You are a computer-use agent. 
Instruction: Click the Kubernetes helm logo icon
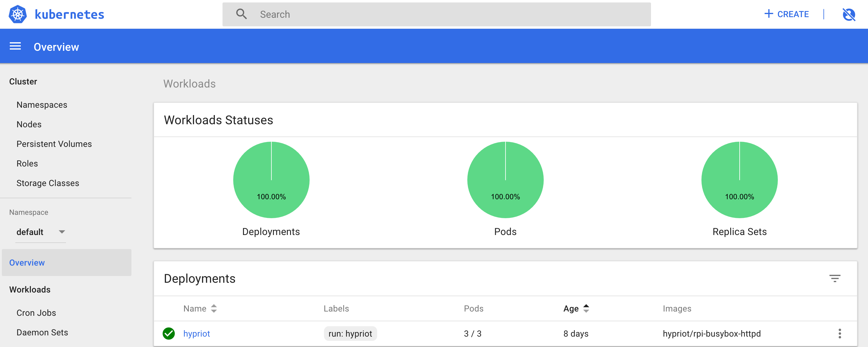point(17,14)
